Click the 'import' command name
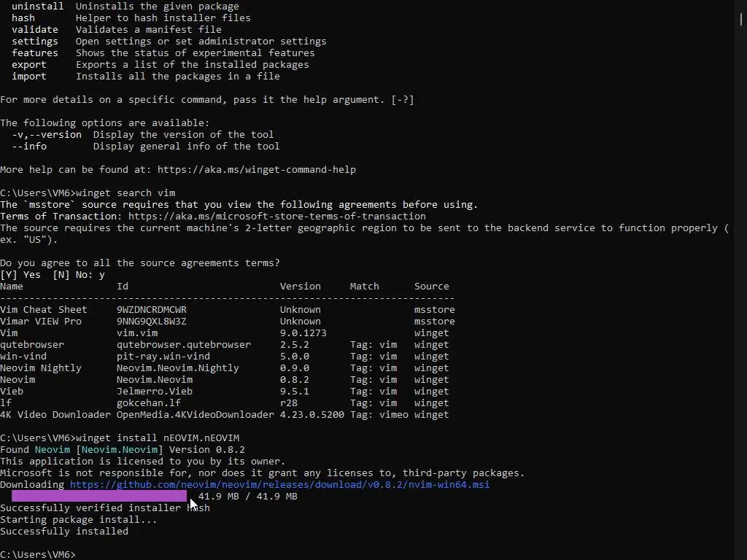747x560 pixels. tap(29, 76)
